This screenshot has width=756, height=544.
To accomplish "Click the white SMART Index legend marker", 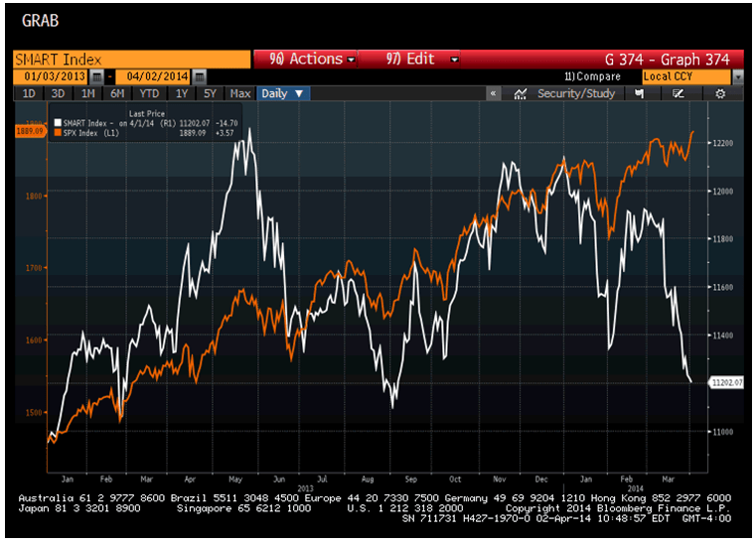I will click(x=59, y=121).
